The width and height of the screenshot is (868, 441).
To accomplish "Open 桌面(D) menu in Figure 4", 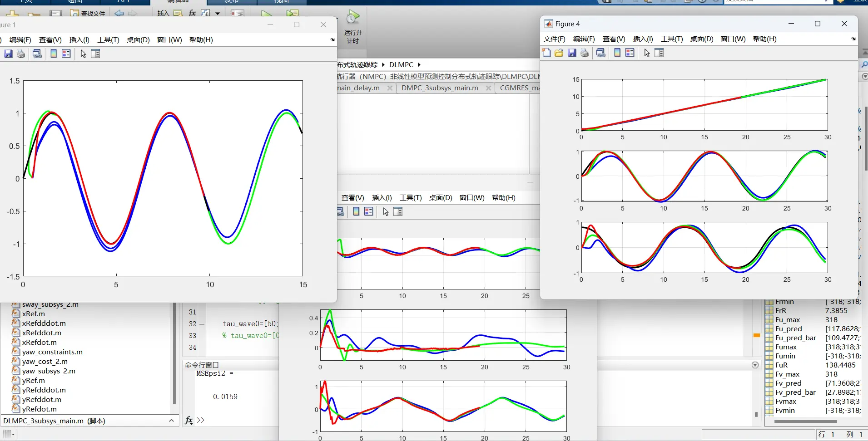I will pyautogui.click(x=702, y=39).
